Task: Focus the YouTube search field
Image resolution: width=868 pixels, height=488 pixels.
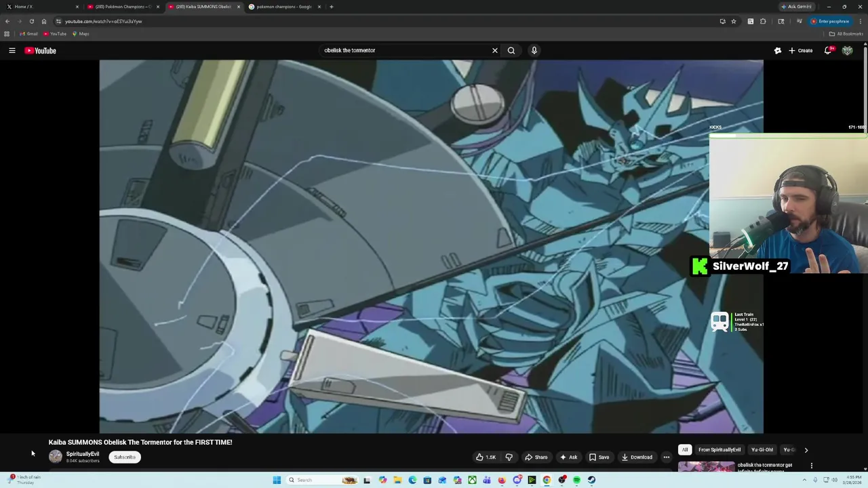Action: coord(406,50)
